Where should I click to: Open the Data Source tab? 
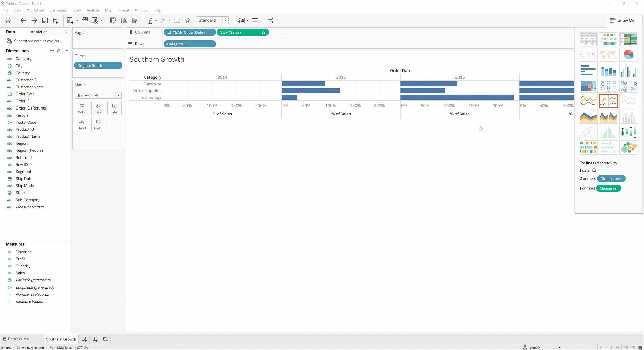pos(18,339)
